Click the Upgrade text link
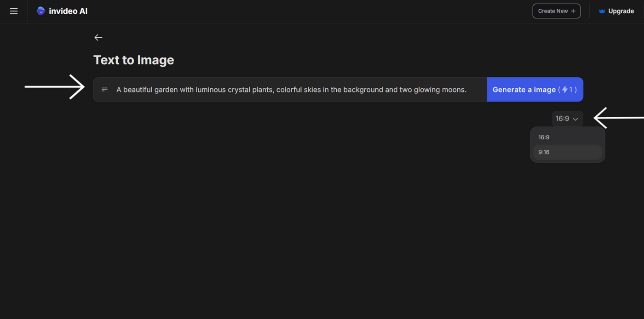 621,11
